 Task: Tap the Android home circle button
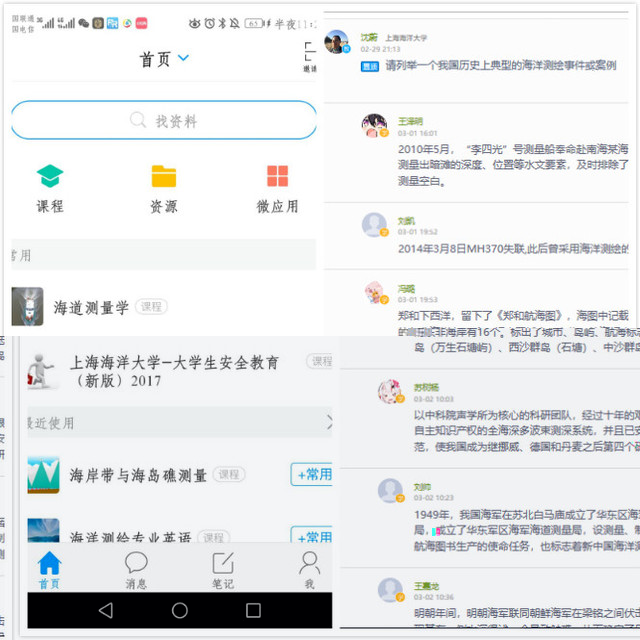coord(180,611)
